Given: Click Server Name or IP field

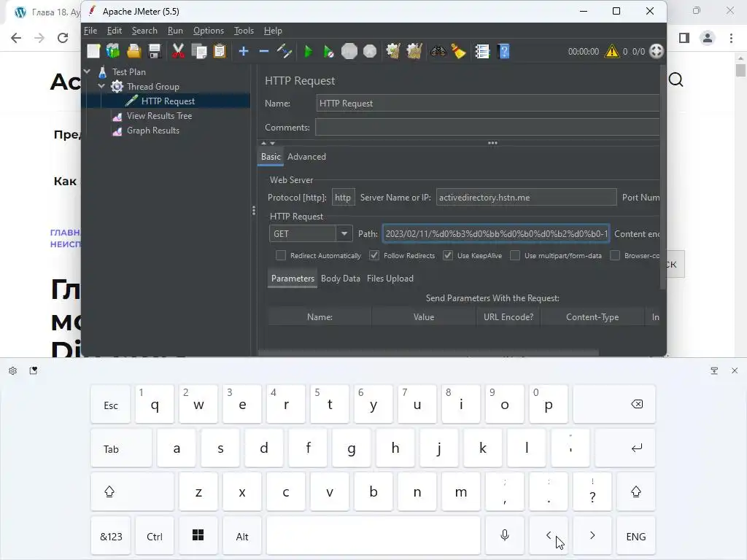Looking at the screenshot, I should tap(527, 198).
